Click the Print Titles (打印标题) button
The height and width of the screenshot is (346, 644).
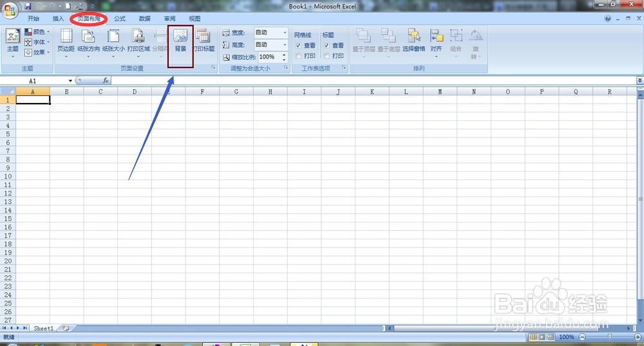coord(204,41)
